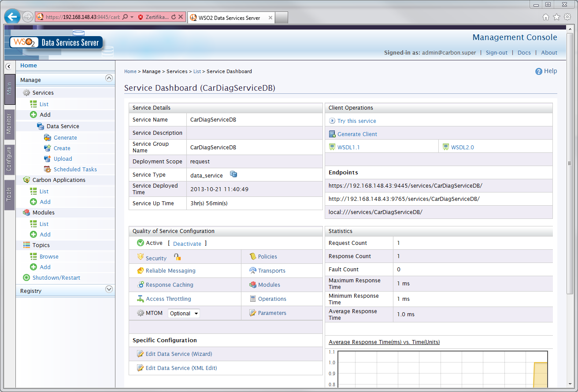The height and width of the screenshot is (392, 578).
Task: Click the Modules cube icon in sidebar
Action: (x=26, y=213)
